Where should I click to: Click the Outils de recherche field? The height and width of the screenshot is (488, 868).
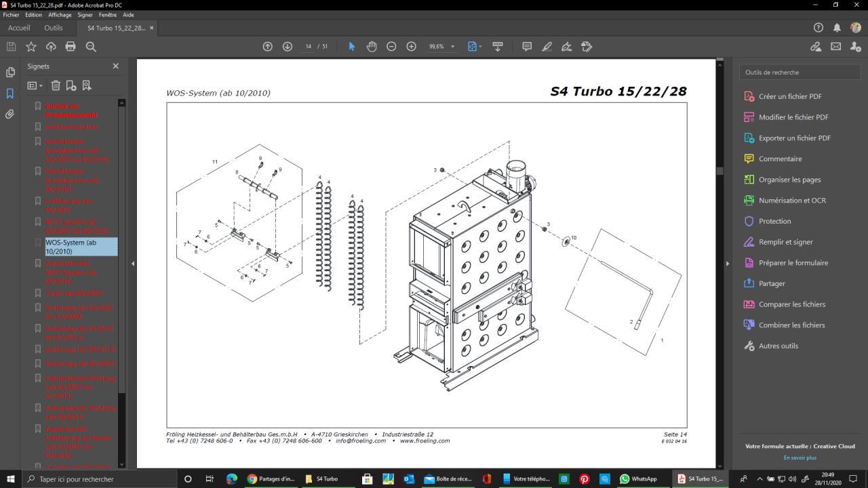800,73
